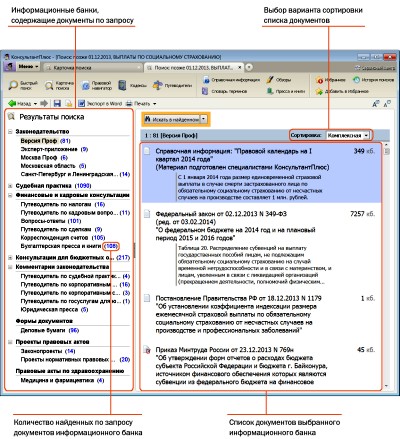Open Справочная информация
The width and height of the screenshot is (400, 439).
tap(231, 80)
